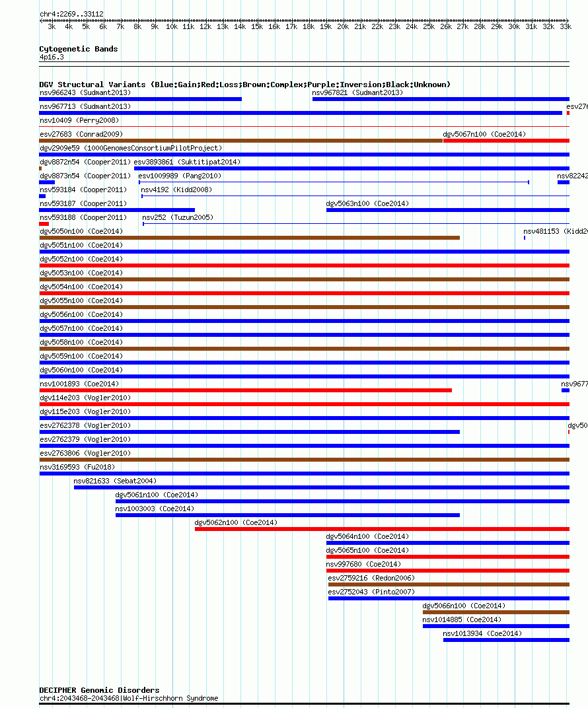Screen dimensions: 588x708
Task: Click the 10k mark on the ruler
Action: coord(172,26)
